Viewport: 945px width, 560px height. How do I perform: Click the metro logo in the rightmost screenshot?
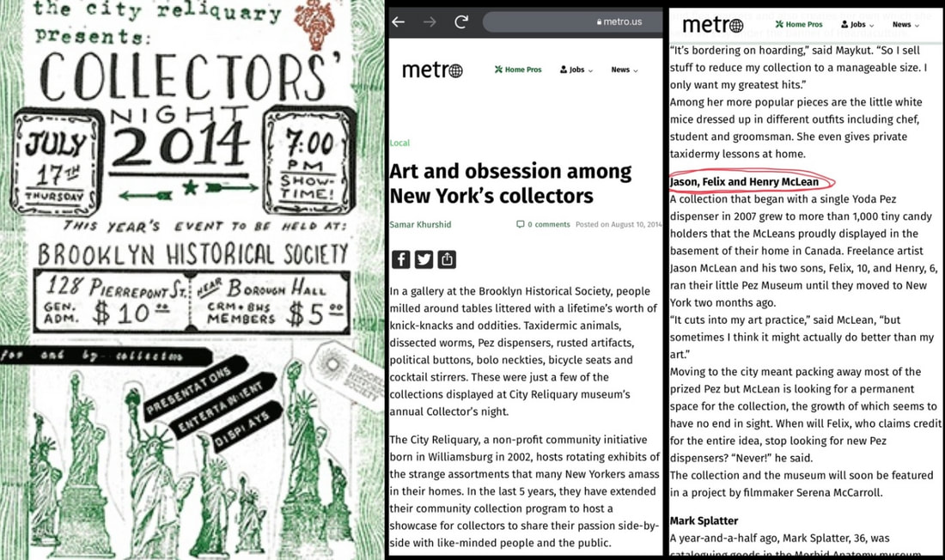[x=713, y=25]
